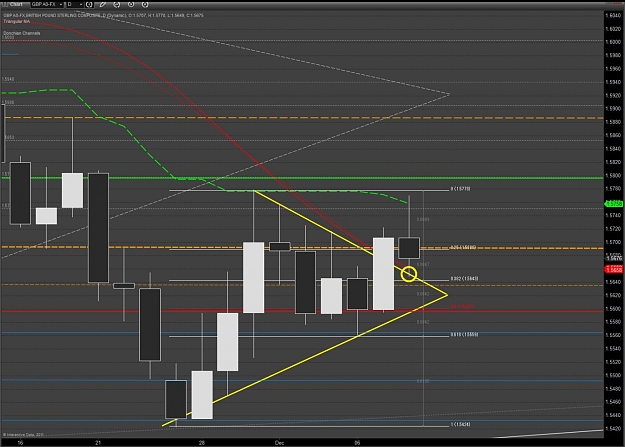625x447 pixels.
Task: Select the Chart tab label
Action: pos(16,4)
